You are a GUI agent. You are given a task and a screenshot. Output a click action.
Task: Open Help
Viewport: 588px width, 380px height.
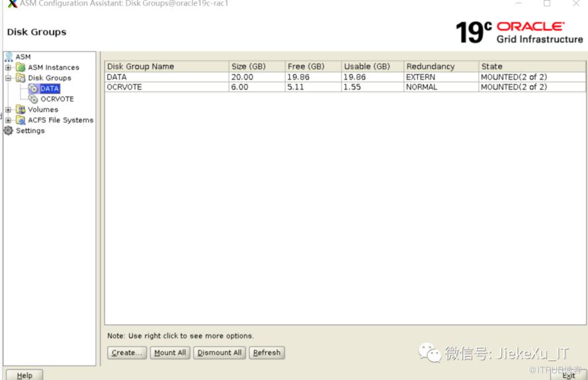[24, 375]
